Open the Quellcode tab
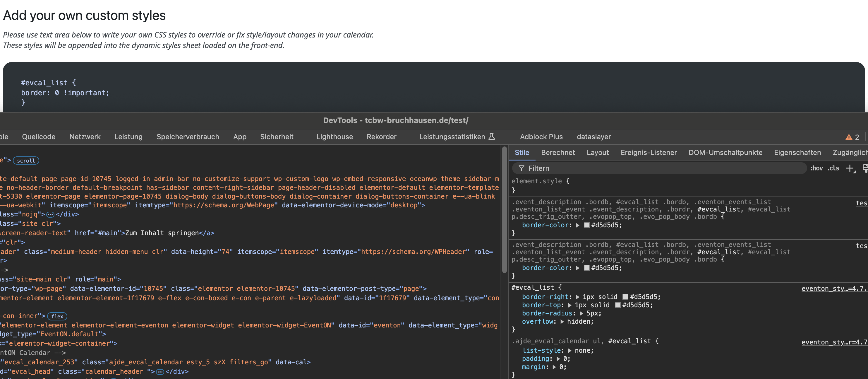 coord(39,136)
